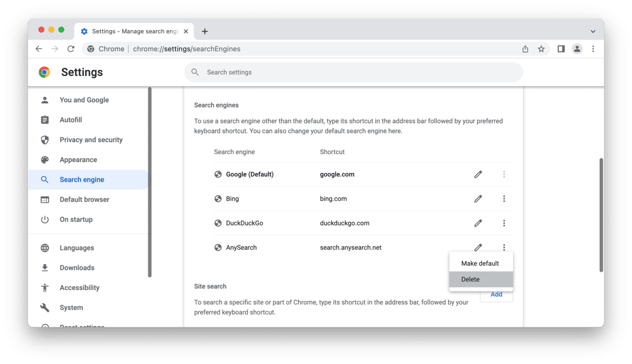The image size is (632, 364).
Task: Edit the DuckDuckGo search engine entry
Action: pyautogui.click(x=478, y=223)
